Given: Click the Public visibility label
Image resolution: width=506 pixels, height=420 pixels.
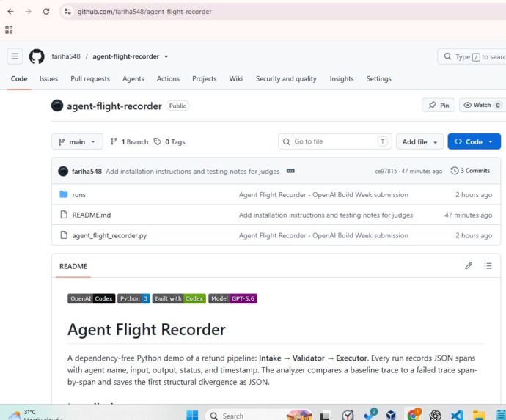Looking at the screenshot, I should click(x=177, y=106).
